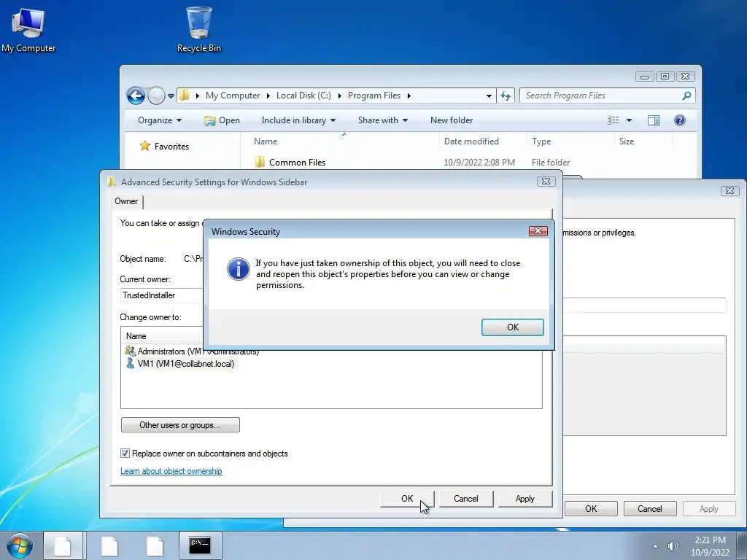Click the VM1 user icon

point(130,364)
